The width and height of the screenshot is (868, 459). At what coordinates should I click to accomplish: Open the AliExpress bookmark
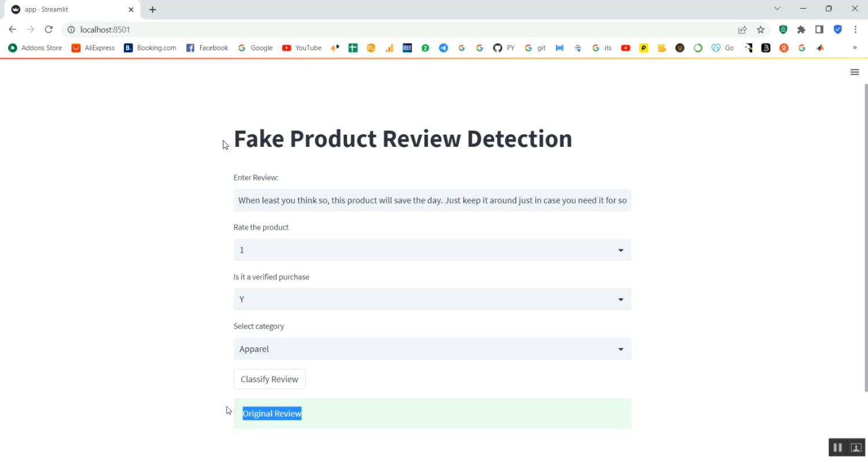tap(93, 48)
